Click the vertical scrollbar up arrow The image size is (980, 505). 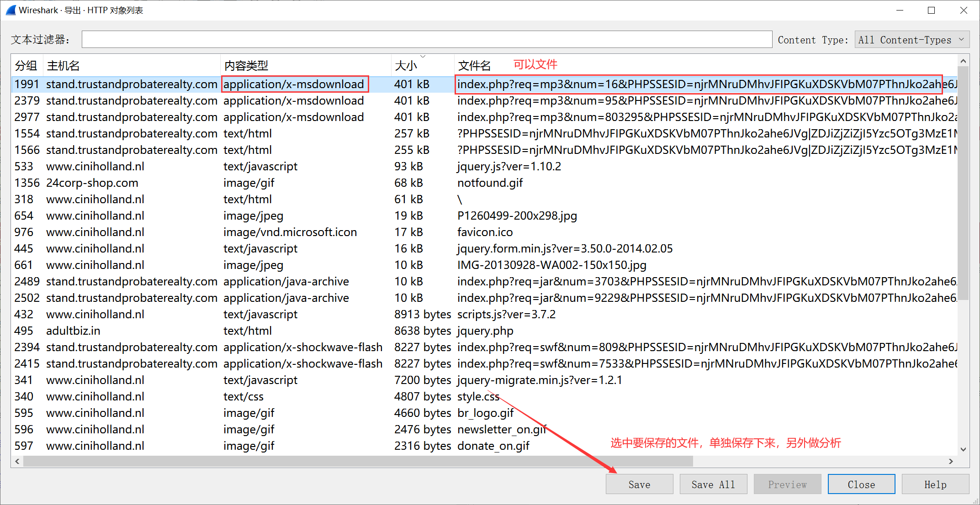pos(963,61)
